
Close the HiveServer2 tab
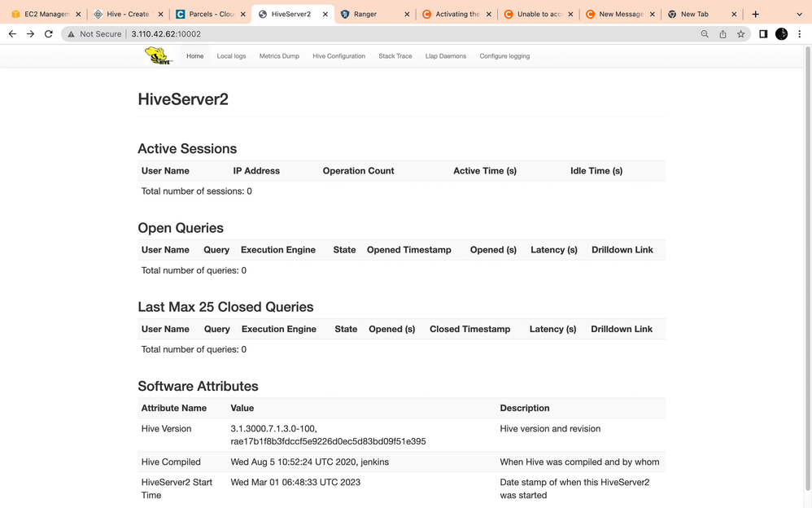[325, 14]
